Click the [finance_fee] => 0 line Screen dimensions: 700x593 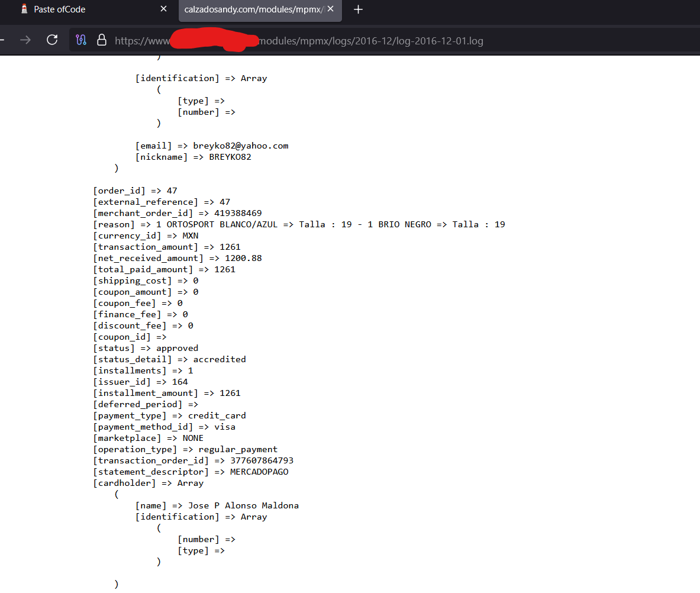point(140,314)
